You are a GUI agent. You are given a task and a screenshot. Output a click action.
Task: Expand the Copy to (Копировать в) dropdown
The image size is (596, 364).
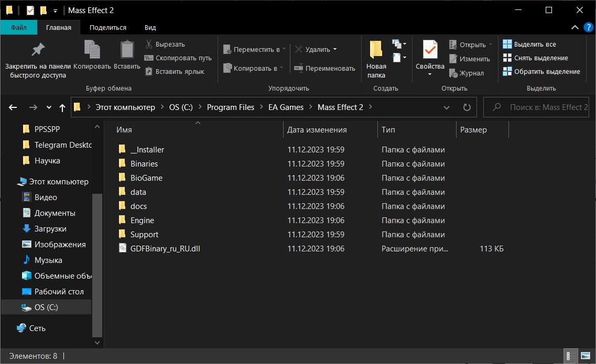(x=281, y=68)
